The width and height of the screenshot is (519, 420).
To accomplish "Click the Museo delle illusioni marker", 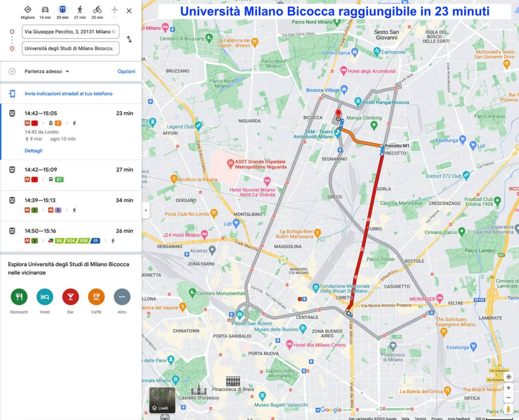I will pyautogui.click(x=303, y=328).
